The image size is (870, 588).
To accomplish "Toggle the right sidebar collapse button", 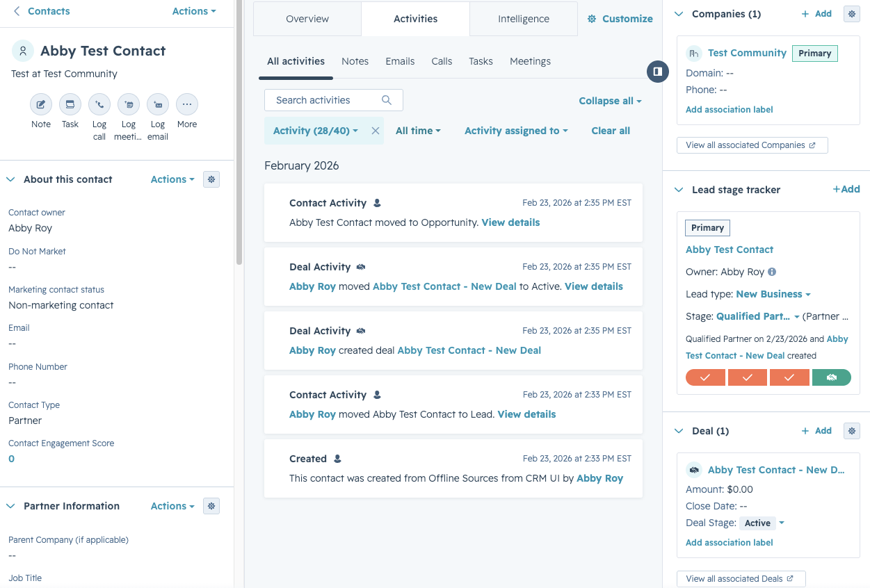I will click(x=657, y=71).
